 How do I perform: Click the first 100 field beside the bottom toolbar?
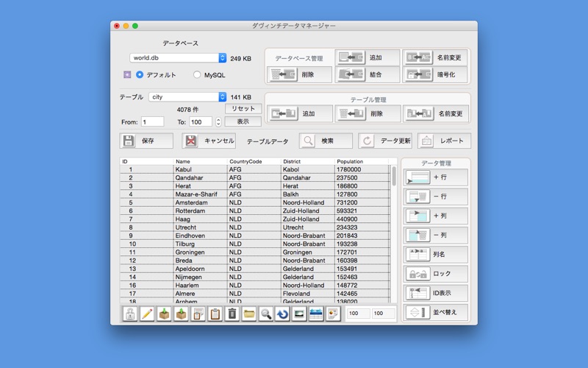point(358,314)
